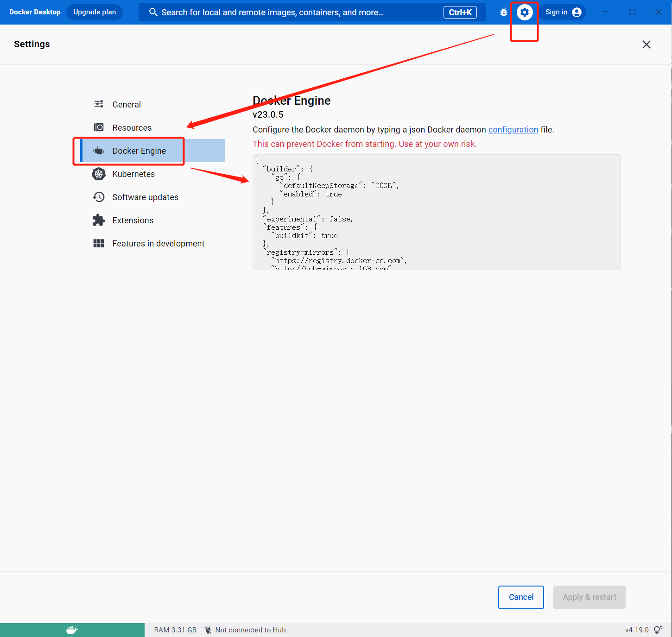Open the troubleshoot bug icon
Image resolution: width=672 pixels, height=637 pixels.
click(x=503, y=13)
